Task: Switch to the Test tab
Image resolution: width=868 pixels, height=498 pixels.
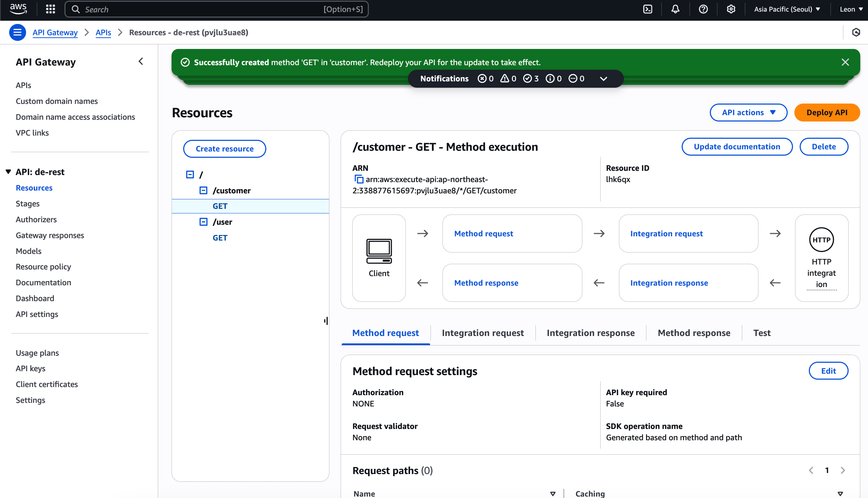Action: [x=762, y=333]
